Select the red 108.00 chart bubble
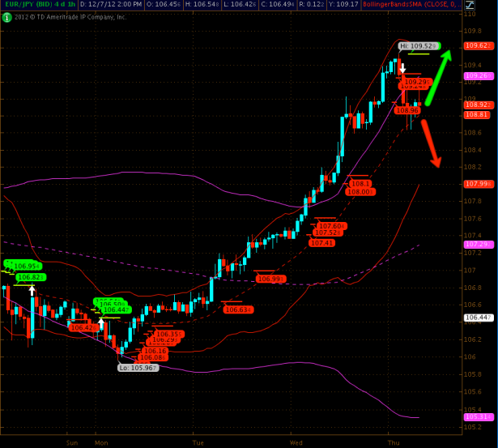This screenshot has height=448, width=498. pos(360,192)
